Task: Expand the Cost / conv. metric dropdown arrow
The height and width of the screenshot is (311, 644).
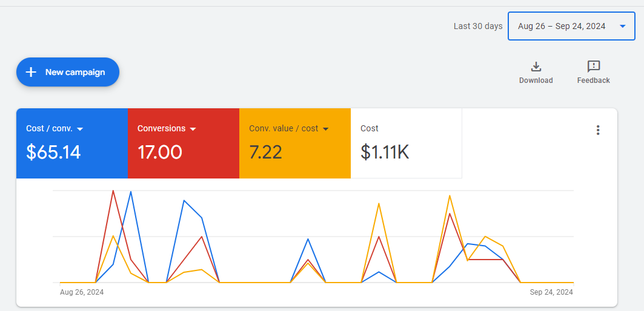Action: tap(80, 129)
